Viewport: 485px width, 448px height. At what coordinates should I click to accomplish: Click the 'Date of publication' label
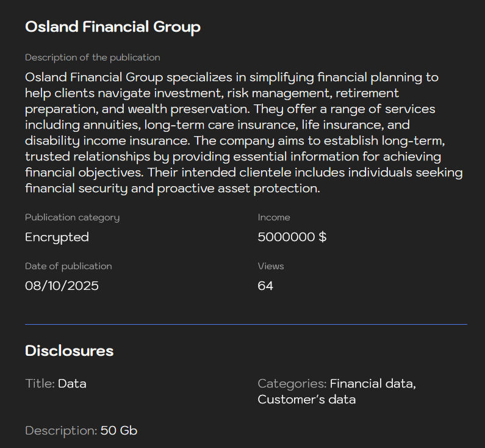point(68,266)
